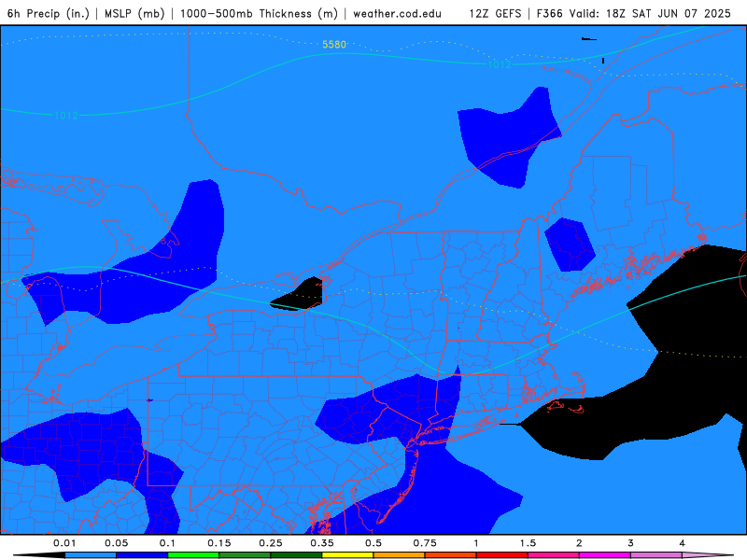747x560 pixels.
Task: Click the '6h Precip (in.)' title text
Action: pos(49,13)
